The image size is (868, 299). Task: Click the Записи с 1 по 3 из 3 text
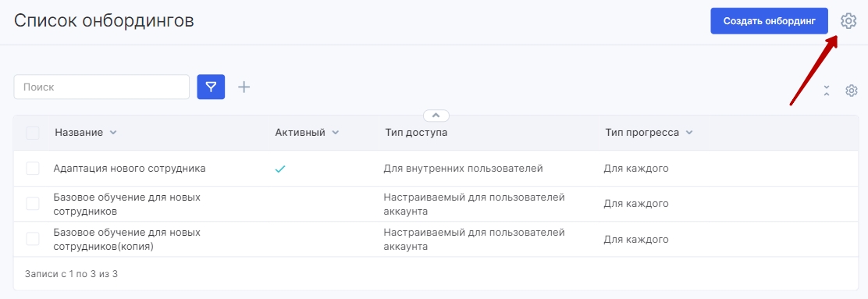tap(71, 273)
